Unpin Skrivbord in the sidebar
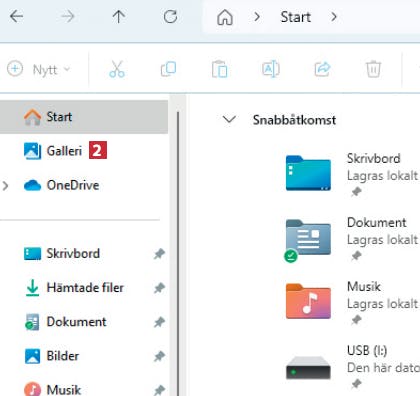420x396 pixels. click(159, 254)
